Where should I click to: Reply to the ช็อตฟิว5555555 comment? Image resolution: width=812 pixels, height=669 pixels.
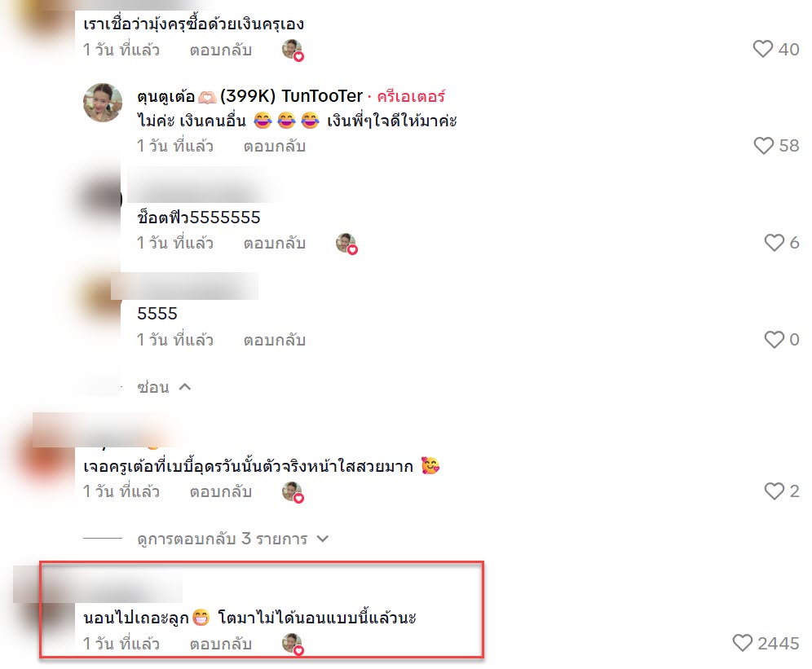click(x=275, y=244)
